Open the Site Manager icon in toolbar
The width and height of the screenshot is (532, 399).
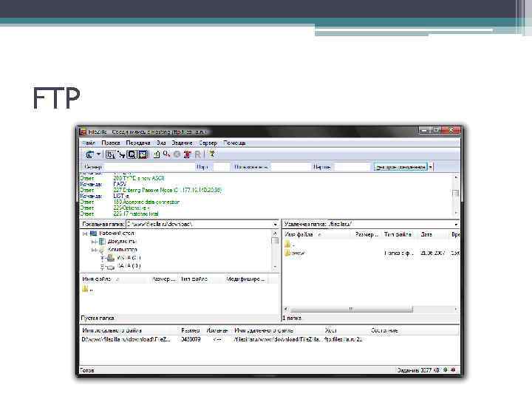point(89,154)
